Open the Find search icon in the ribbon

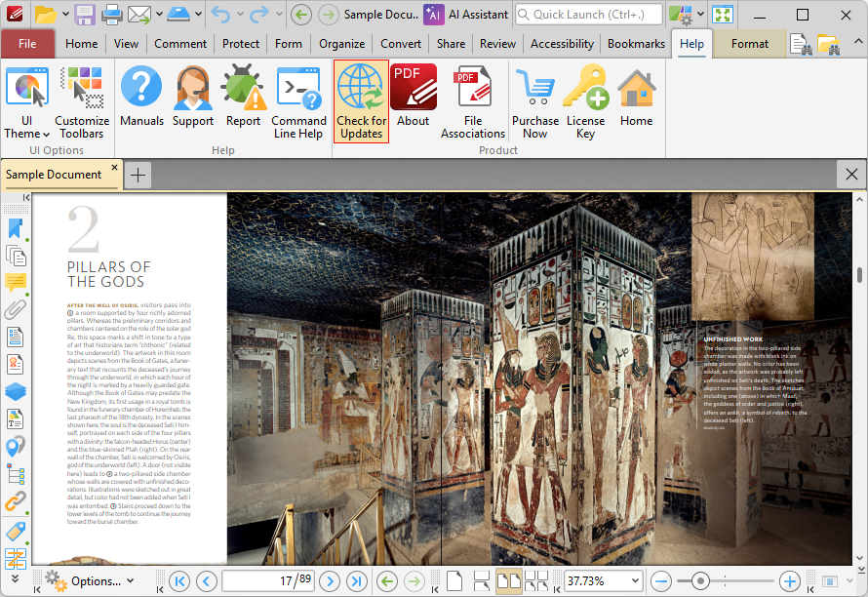[x=801, y=45]
